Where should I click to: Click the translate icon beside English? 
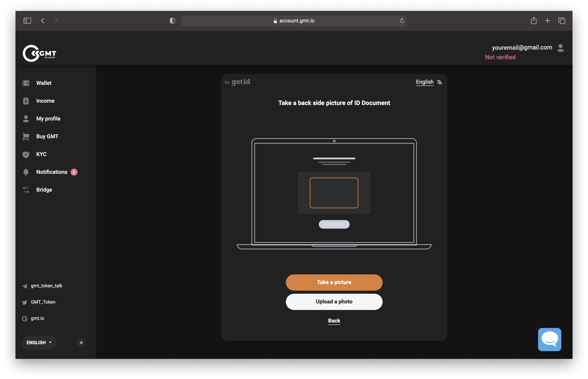(x=439, y=82)
